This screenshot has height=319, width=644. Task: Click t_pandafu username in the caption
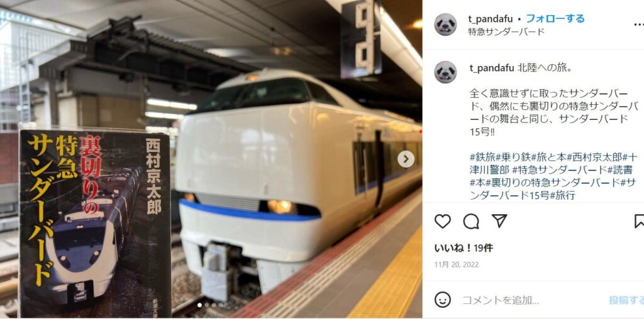click(492, 68)
